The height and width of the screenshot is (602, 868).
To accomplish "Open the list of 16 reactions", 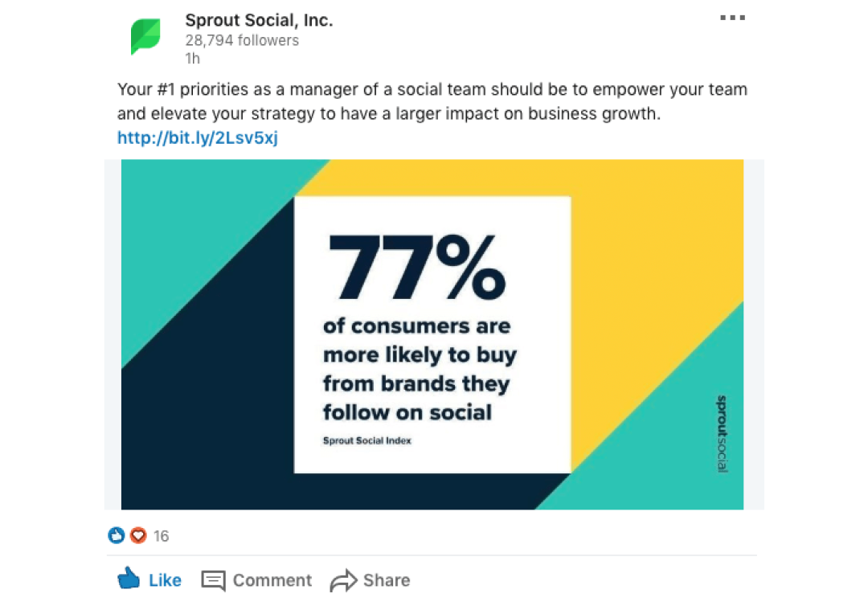I will 161,536.
